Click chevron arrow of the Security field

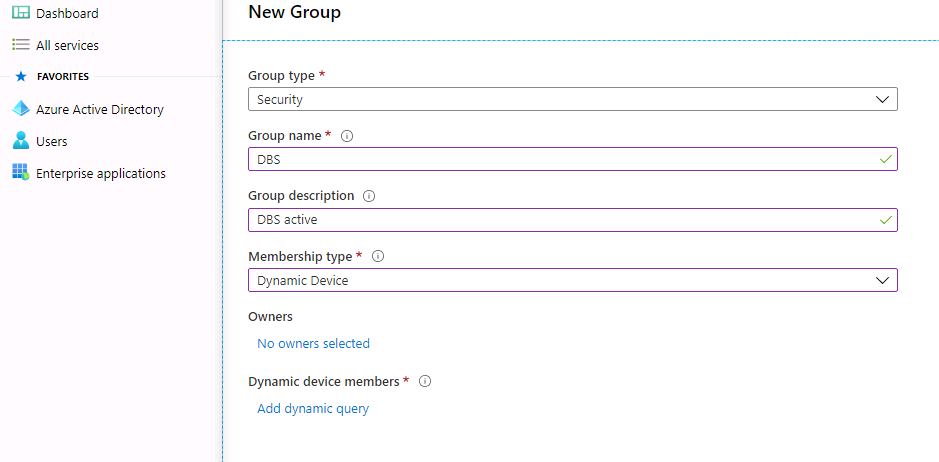tap(882, 99)
